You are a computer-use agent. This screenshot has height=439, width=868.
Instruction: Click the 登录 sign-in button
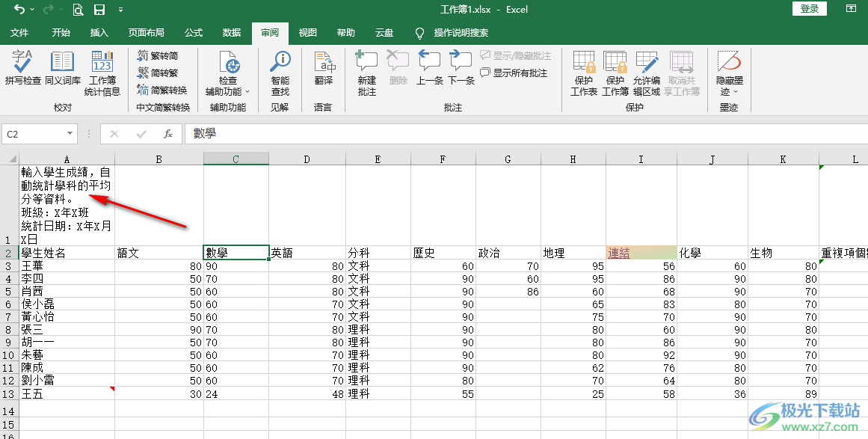click(x=810, y=8)
